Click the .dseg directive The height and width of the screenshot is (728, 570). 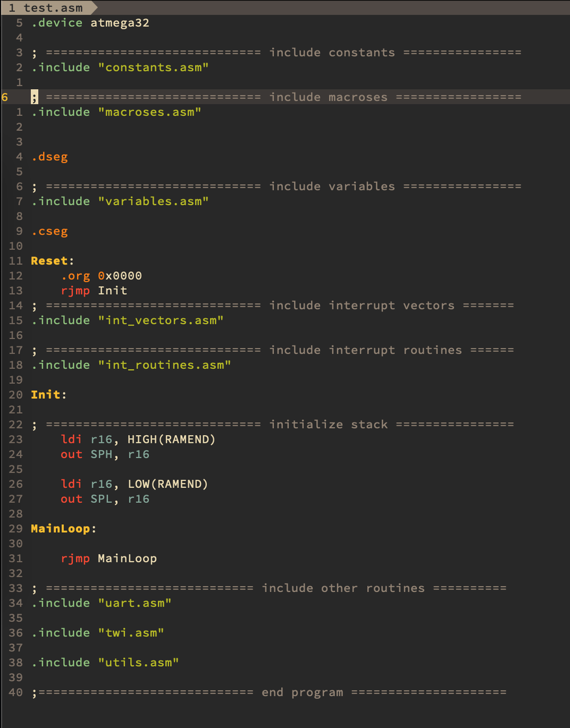[x=50, y=157]
